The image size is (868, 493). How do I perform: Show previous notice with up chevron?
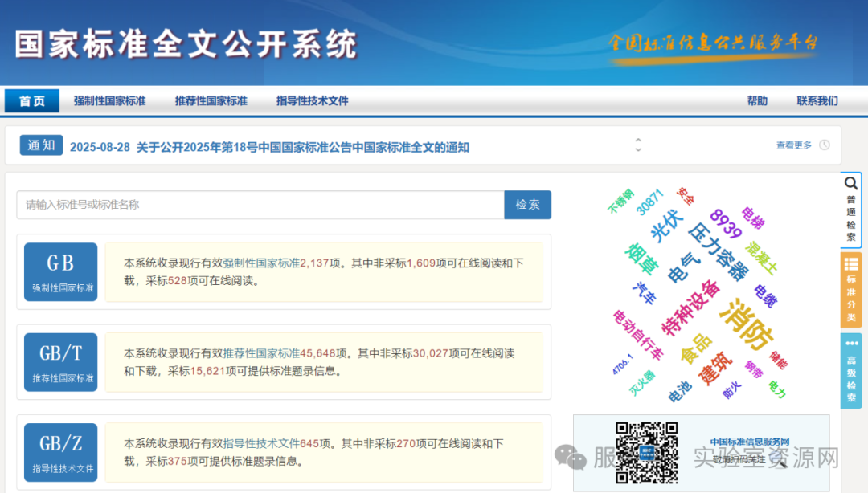(638, 140)
